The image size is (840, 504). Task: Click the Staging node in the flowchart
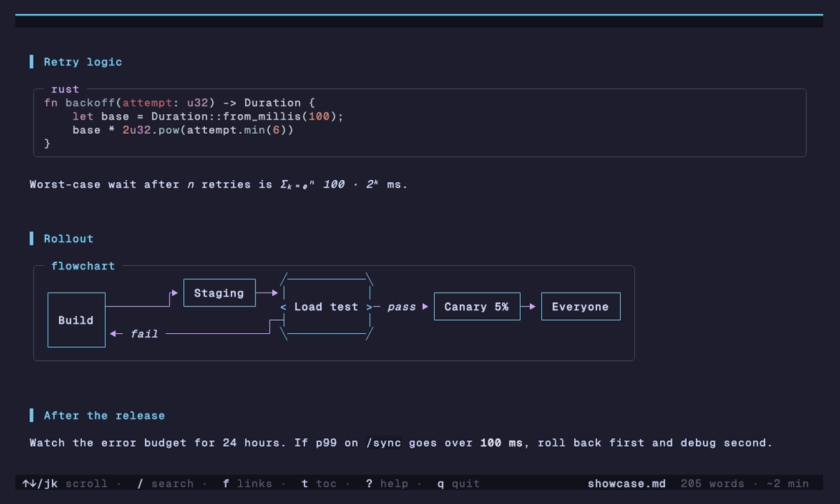click(x=219, y=293)
